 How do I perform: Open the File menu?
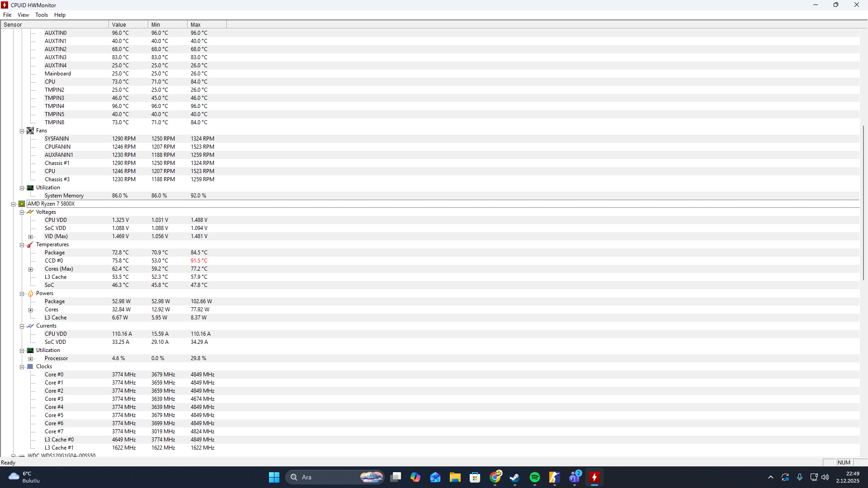[7, 15]
